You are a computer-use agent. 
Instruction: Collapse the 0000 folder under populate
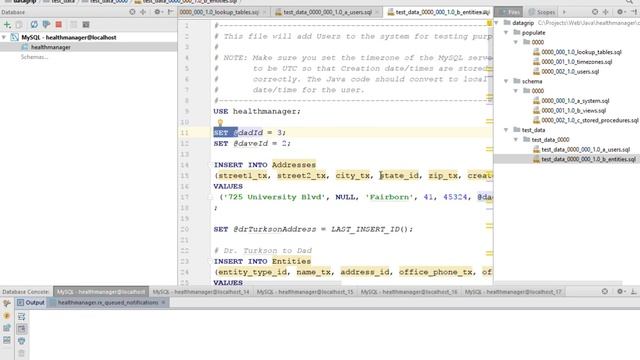[x=516, y=42]
